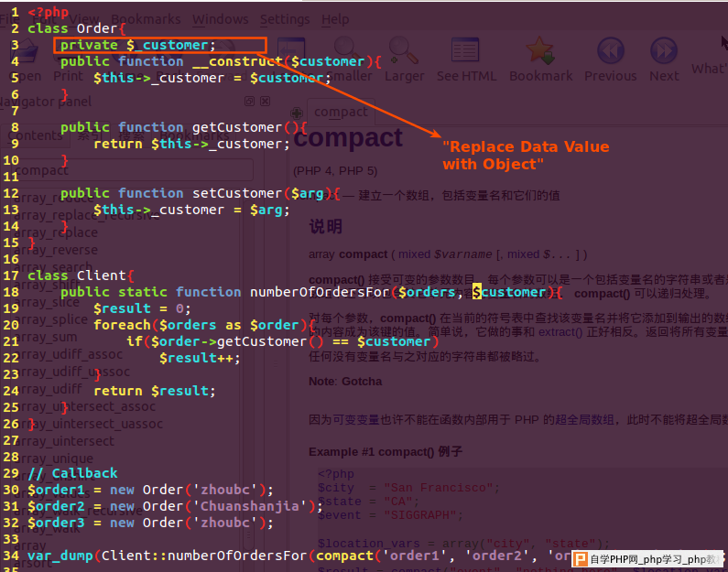Screen dimensions: 728x572
Task: Open the Settings menu
Action: pos(285,19)
